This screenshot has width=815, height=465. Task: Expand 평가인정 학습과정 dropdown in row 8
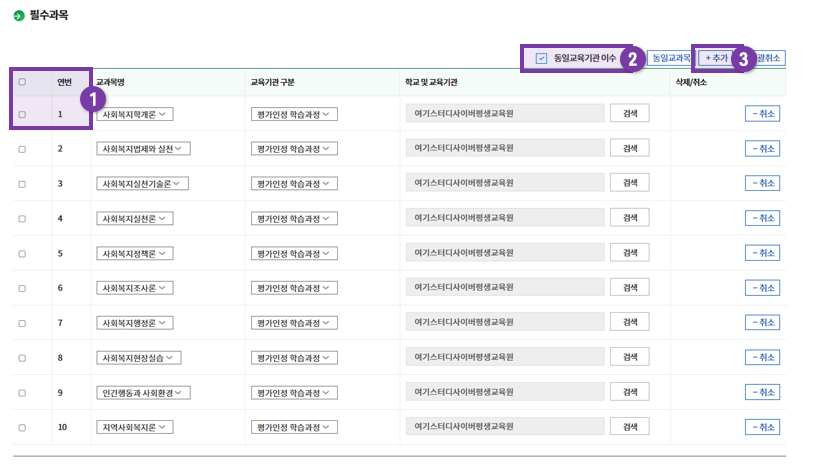pyautogui.click(x=294, y=357)
